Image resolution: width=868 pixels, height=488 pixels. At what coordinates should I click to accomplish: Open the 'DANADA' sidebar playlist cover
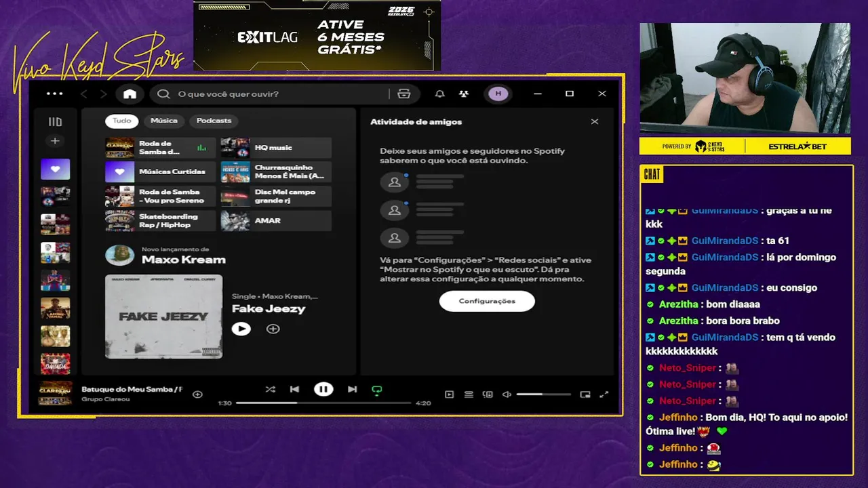[x=55, y=364]
